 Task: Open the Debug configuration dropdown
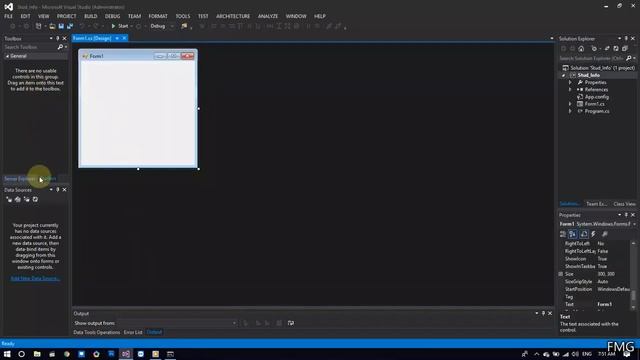(162, 26)
